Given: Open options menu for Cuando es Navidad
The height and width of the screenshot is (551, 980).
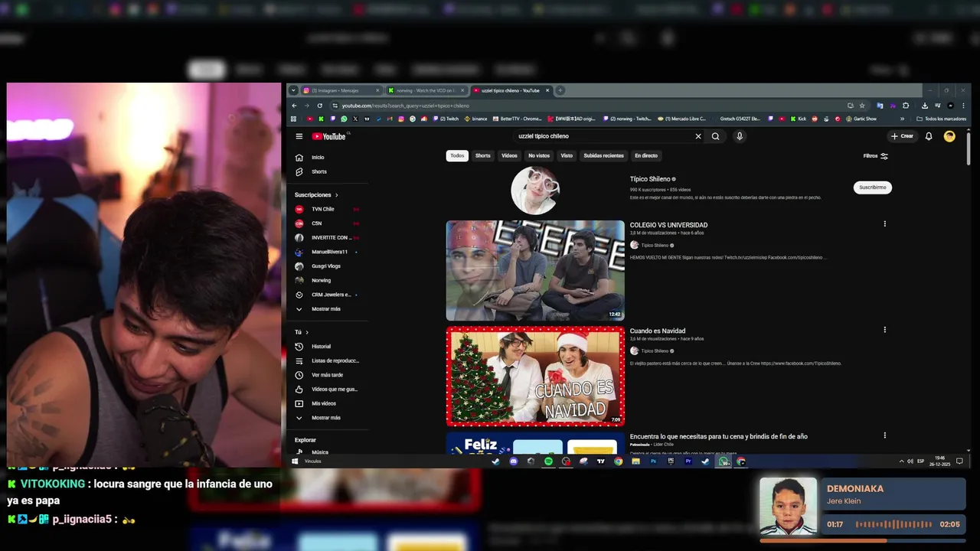Looking at the screenshot, I should coord(884,330).
